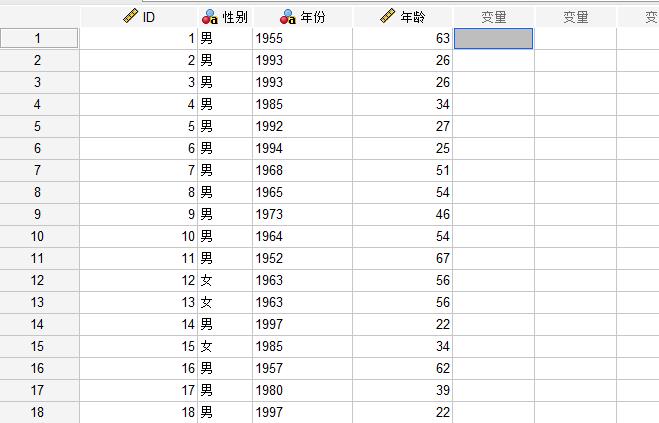This screenshot has width=659, height=423.
Task: Click the highlighted empty cell in row 1
Action: [x=493, y=39]
